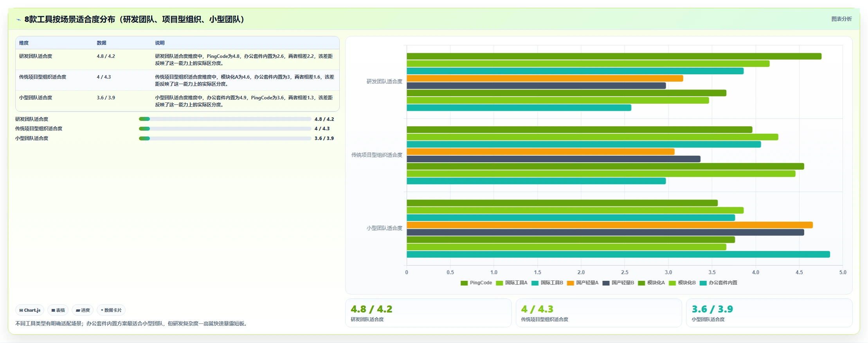The width and height of the screenshot is (868, 343).
Task: Click the orange 国产轻量A bar in 小型团队适合度 group
Action: pyautogui.click(x=610, y=225)
